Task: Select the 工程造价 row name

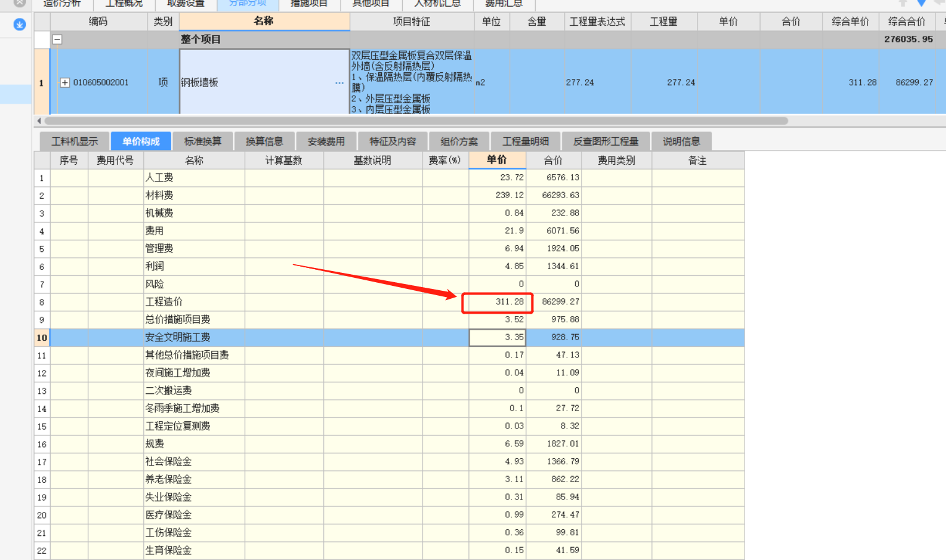Action: (x=164, y=302)
